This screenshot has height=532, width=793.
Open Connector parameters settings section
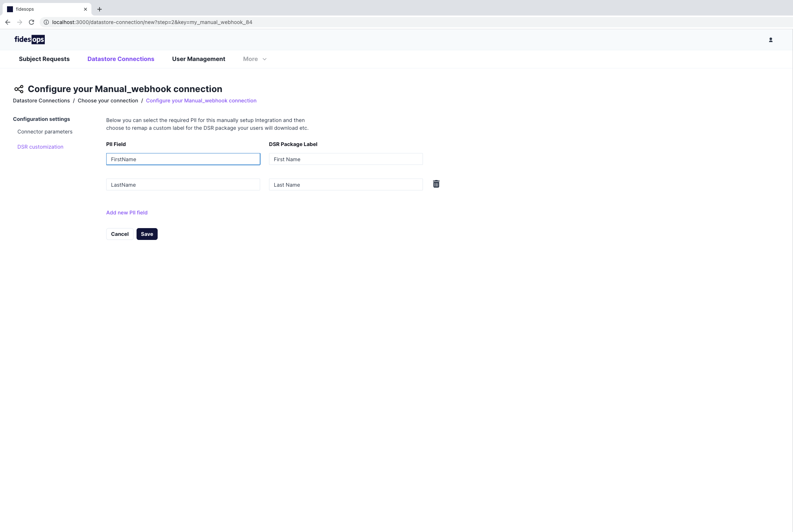tap(45, 132)
